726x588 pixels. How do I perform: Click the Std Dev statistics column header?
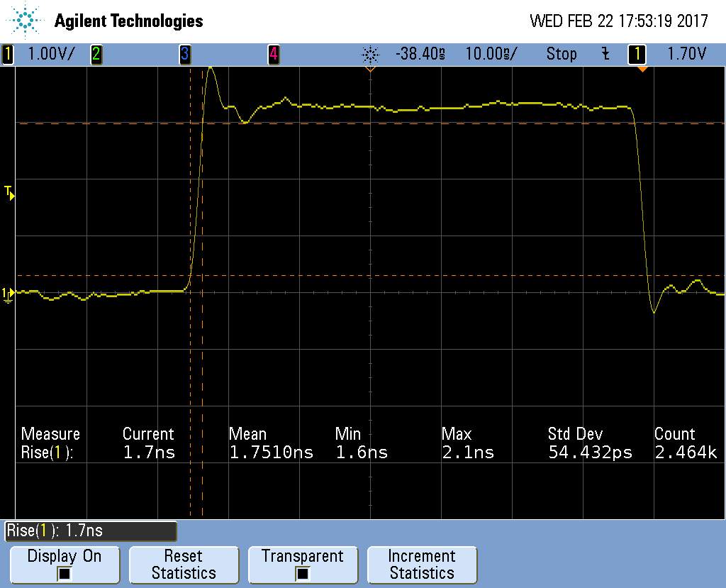click(x=576, y=434)
